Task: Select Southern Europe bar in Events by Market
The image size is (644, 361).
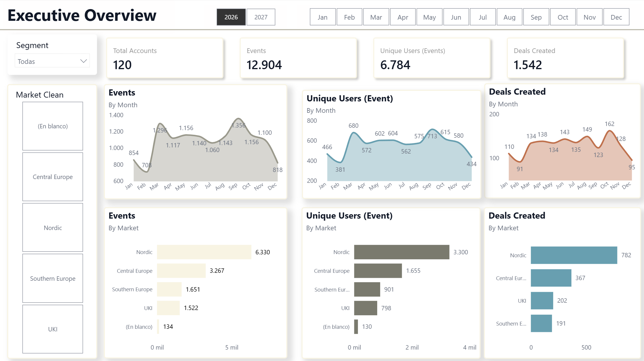Action: coord(169,289)
